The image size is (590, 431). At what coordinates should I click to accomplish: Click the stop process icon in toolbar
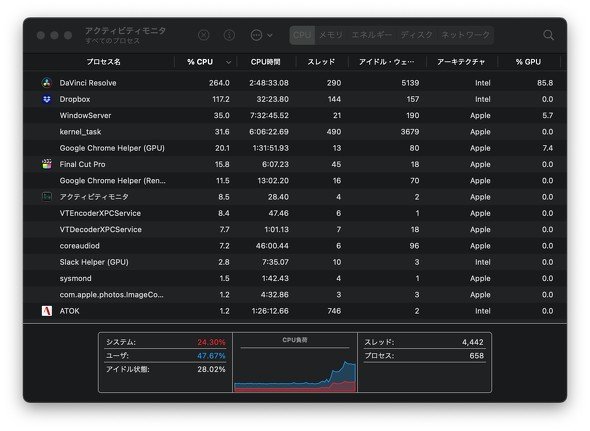coord(204,35)
